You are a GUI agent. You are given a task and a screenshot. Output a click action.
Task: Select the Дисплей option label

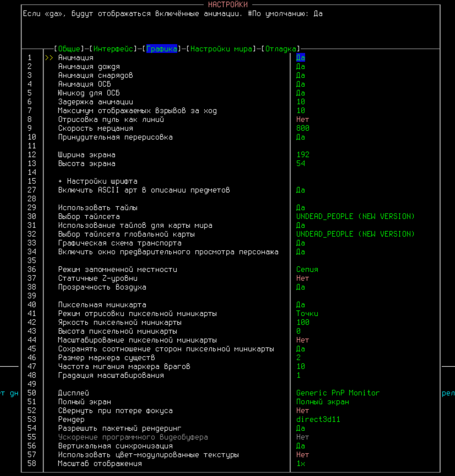73,393
